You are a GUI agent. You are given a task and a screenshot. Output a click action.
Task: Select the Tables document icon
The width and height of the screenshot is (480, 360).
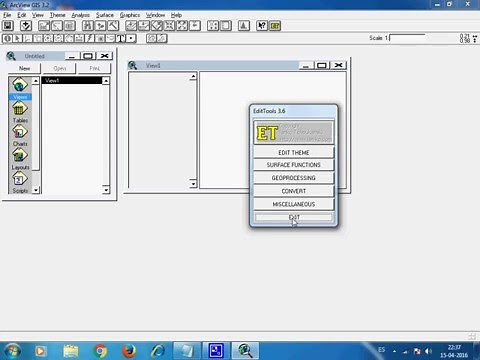tap(20, 112)
